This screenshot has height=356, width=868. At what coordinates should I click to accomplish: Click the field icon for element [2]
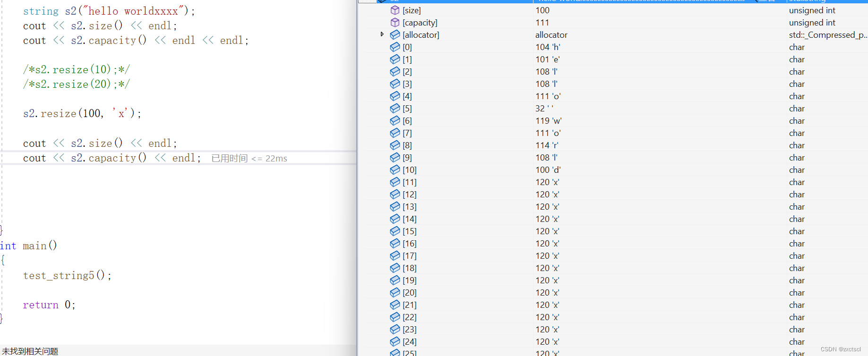pyautogui.click(x=395, y=72)
